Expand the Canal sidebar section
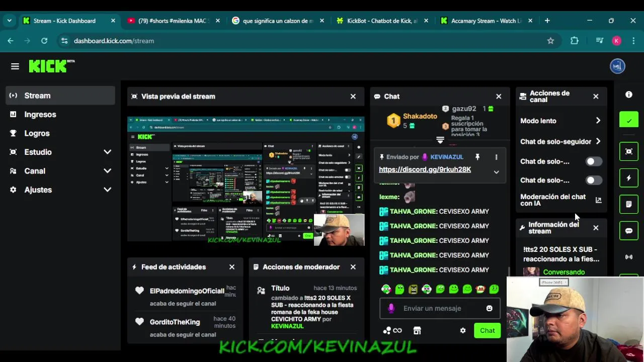This screenshot has height=362, width=644. click(x=107, y=171)
